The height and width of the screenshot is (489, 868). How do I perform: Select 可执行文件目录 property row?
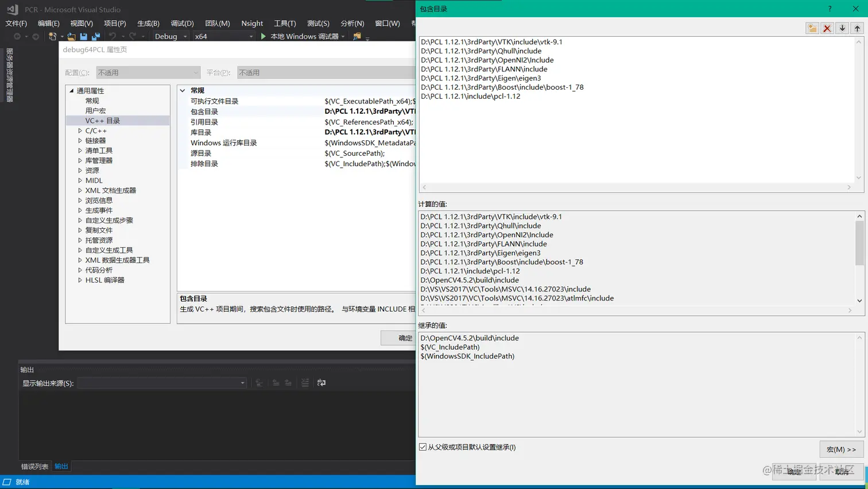(x=296, y=101)
